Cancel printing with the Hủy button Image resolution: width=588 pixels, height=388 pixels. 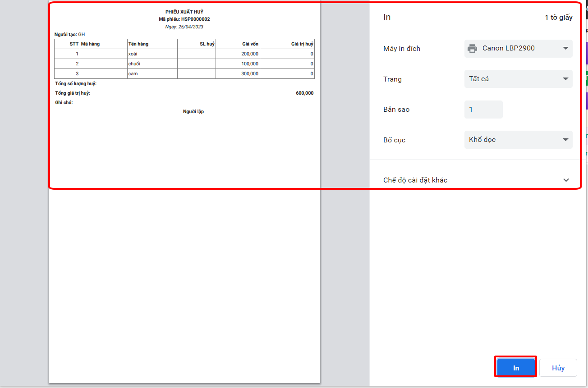[x=558, y=368]
